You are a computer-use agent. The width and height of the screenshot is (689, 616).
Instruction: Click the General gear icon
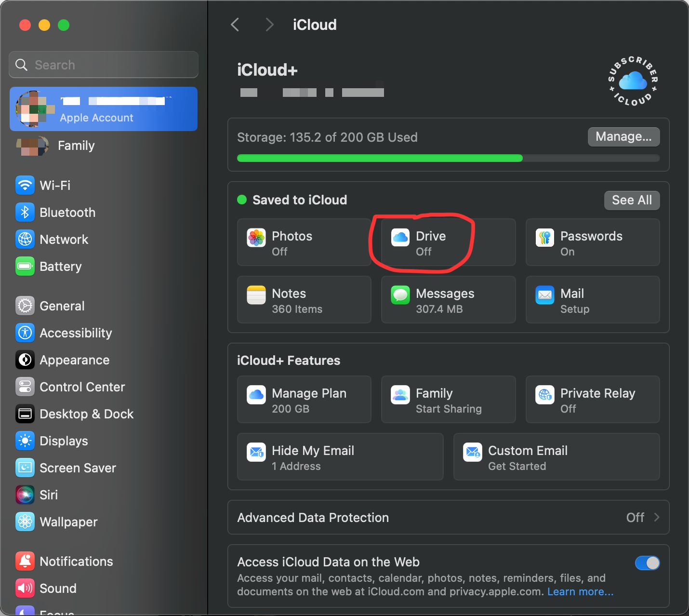click(25, 306)
